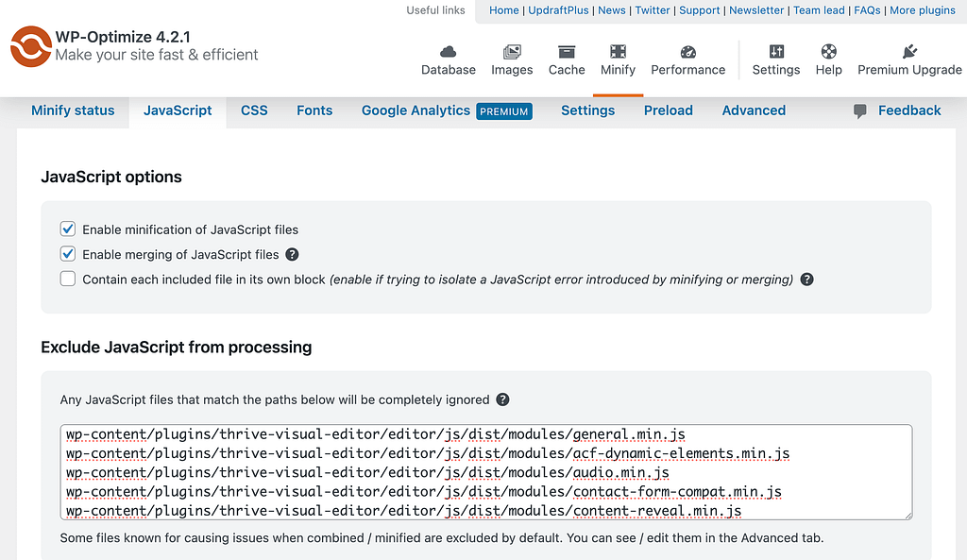Show help for own-block containment option
967x560 pixels.
[806, 280]
